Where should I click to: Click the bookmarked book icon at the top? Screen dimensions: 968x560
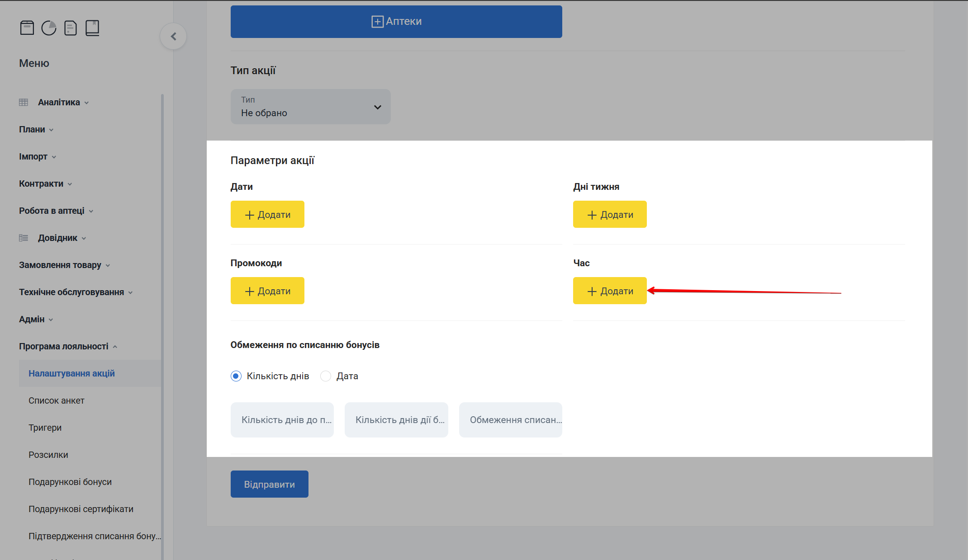pos(92,28)
